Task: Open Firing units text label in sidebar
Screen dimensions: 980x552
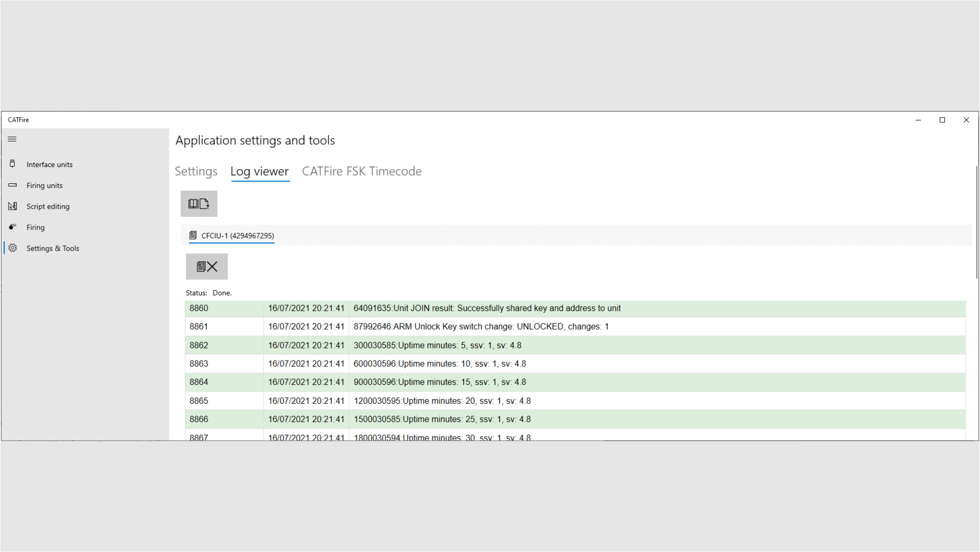Action: [44, 185]
